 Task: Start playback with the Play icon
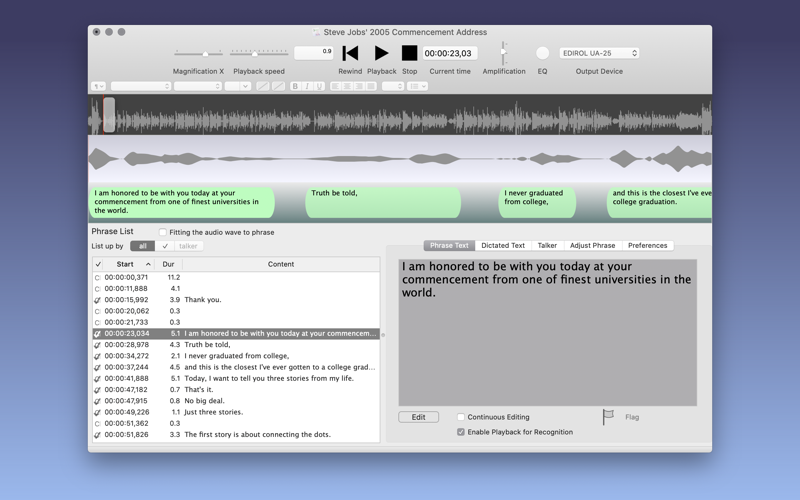(381, 53)
